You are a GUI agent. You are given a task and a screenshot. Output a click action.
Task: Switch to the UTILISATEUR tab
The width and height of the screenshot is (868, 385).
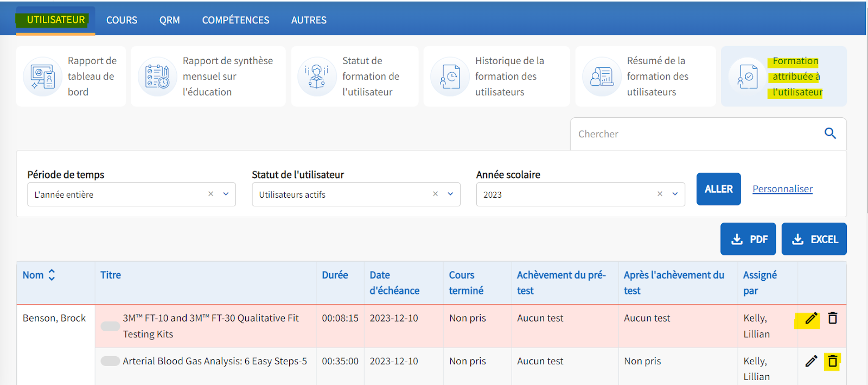click(56, 20)
